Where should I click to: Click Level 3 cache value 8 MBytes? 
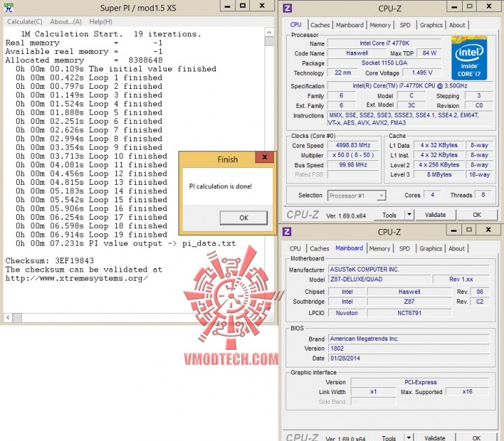click(439, 174)
